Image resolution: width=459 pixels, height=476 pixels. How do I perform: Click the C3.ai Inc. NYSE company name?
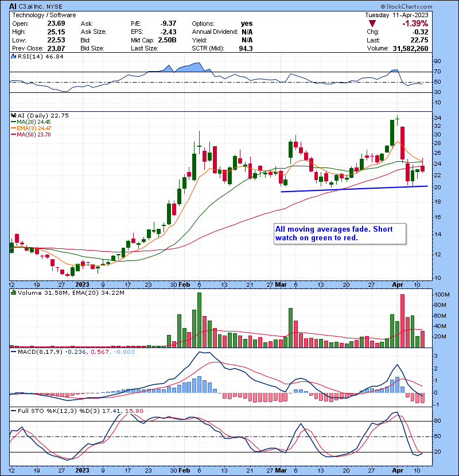pos(40,6)
